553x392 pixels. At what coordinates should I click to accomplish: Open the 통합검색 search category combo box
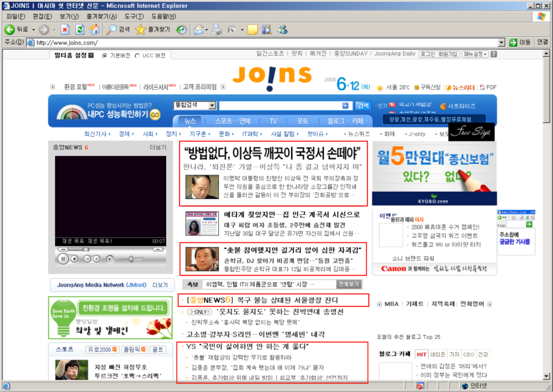pos(194,105)
